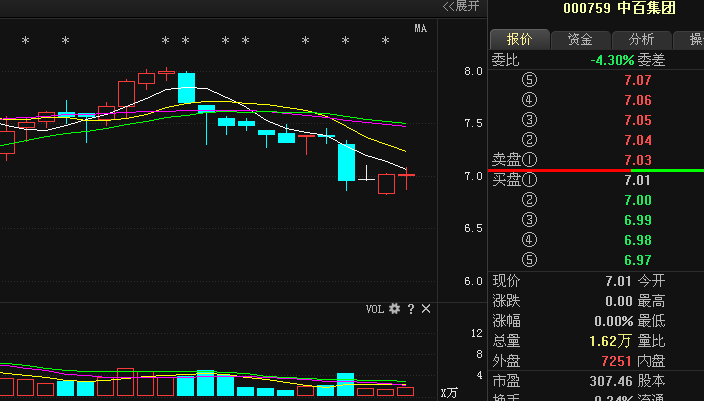704x401 pixels.
Task: Click the large cyan candlestick near 7.0
Action: pyautogui.click(x=346, y=162)
